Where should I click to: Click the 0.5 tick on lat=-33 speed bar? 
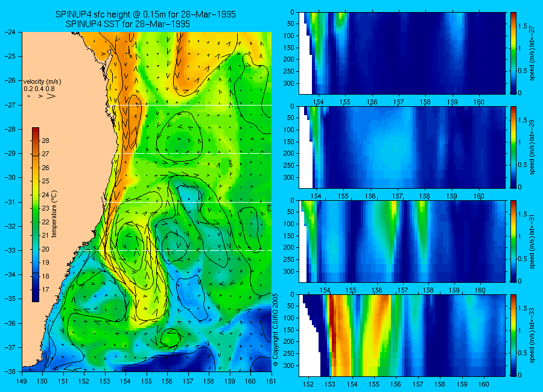[522, 353]
